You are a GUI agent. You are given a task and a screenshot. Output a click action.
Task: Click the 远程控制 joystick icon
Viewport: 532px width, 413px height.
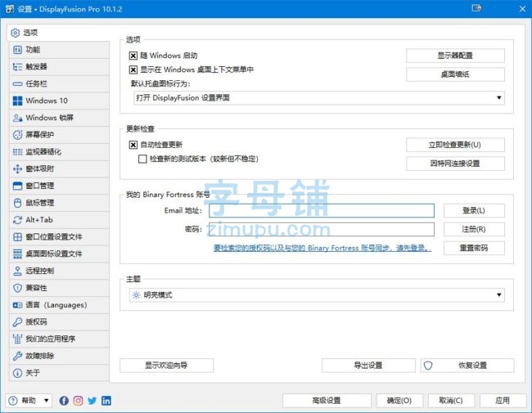[x=17, y=271]
